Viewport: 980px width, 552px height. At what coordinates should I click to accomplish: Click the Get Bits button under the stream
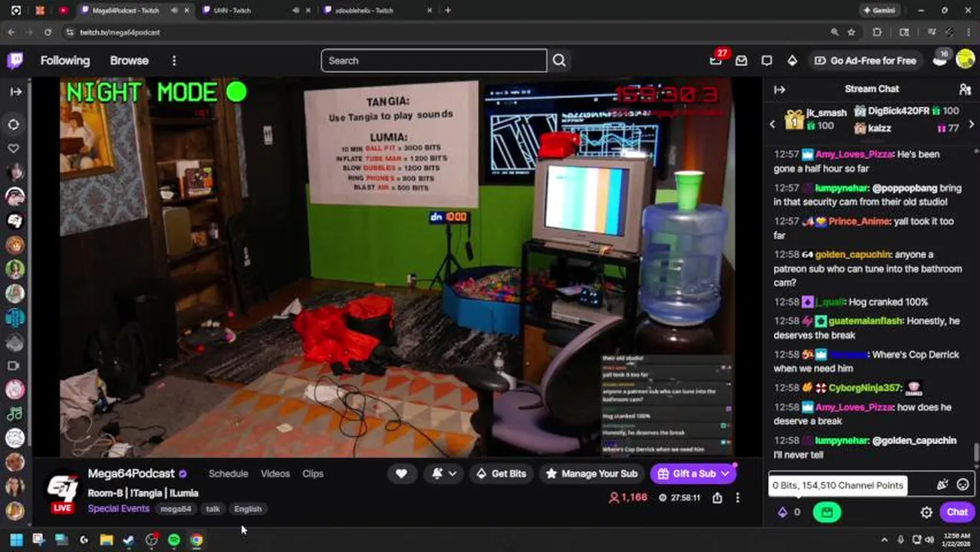[x=501, y=474]
